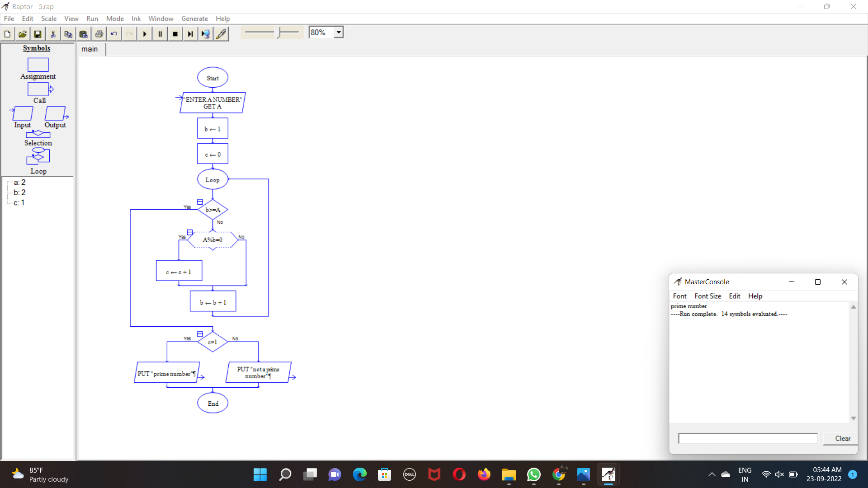Select PUT "prime number" output symbol
The width and height of the screenshot is (868, 488).
tap(167, 372)
